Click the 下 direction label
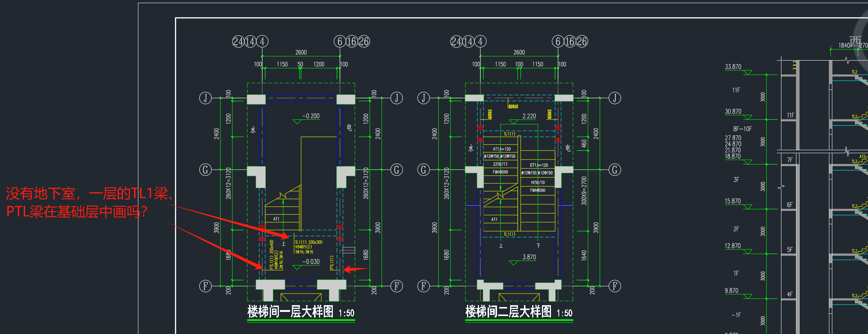 coord(538,246)
